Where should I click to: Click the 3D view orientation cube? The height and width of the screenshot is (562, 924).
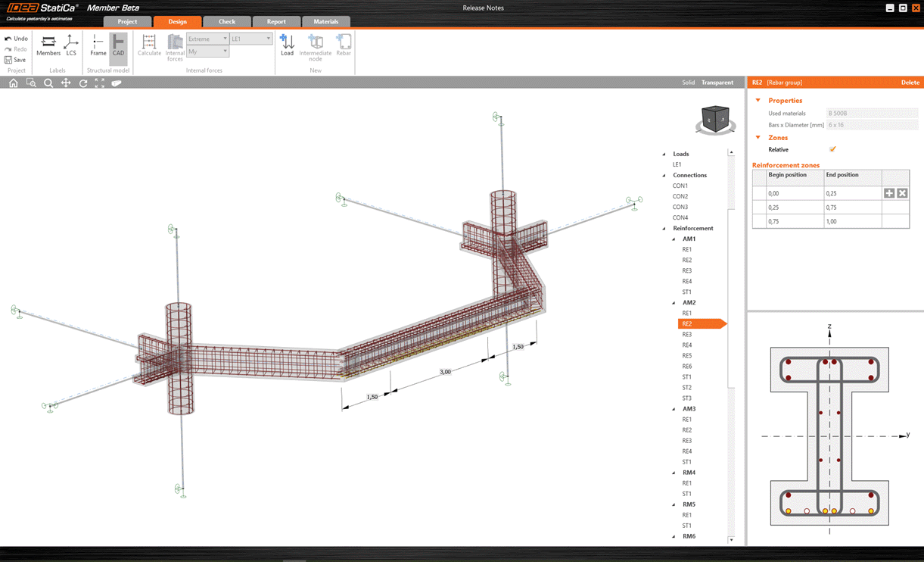715,119
